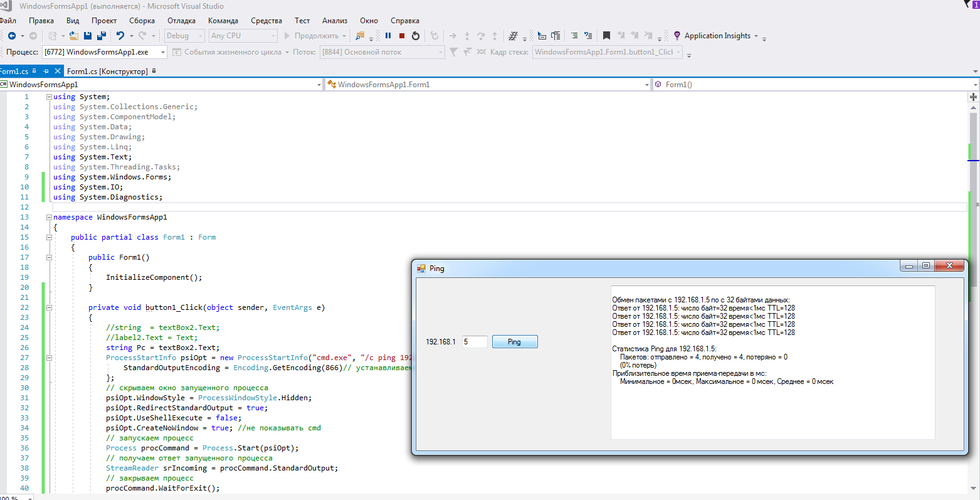Screen dimensions: 980x500
Task: Collapse the namespace WindowsFormsApp1 block
Action: point(49,217)
